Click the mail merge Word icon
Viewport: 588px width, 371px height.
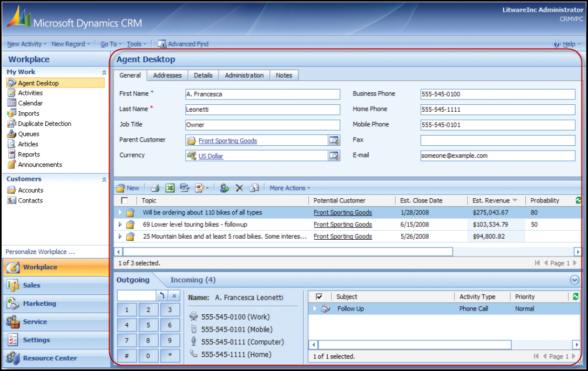[185, 188]
